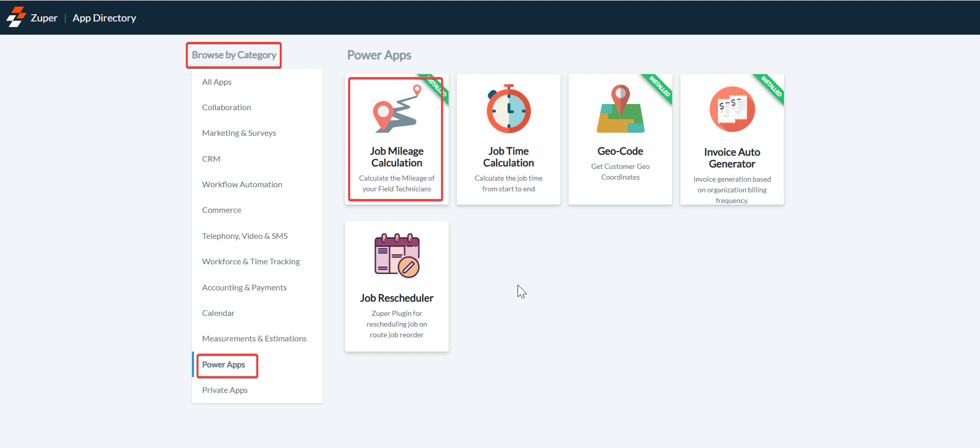Viewport: 980px width, 448px height.
Task: Click the Power Apps page heading
Action: [379, 55]
